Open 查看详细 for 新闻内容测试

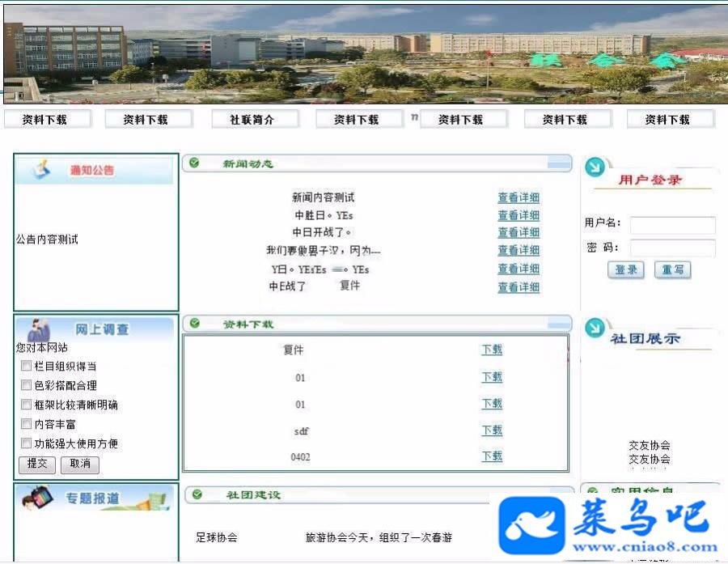(518, 197)
